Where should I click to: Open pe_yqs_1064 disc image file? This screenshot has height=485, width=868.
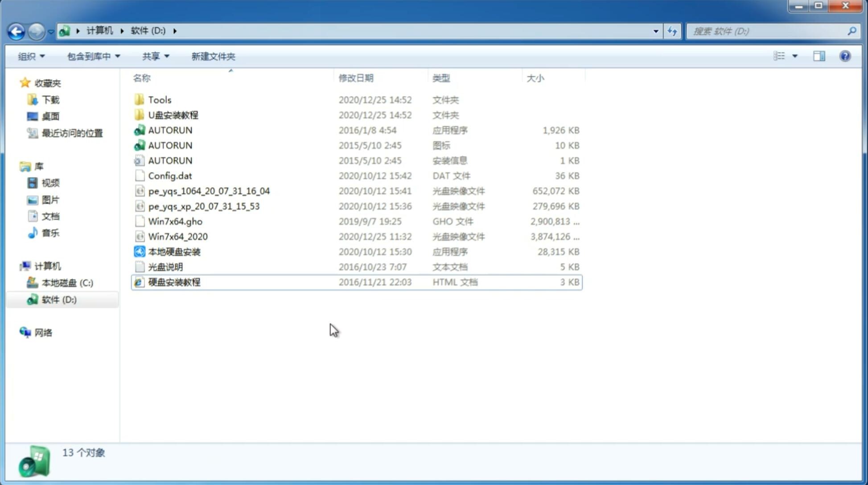209,191
